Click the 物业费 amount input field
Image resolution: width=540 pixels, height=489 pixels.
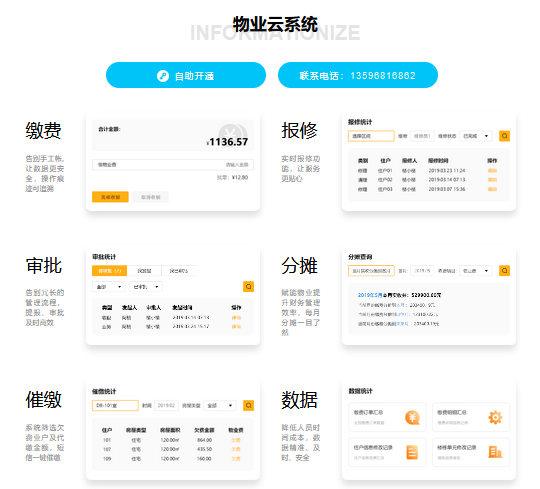click(173, 165)
